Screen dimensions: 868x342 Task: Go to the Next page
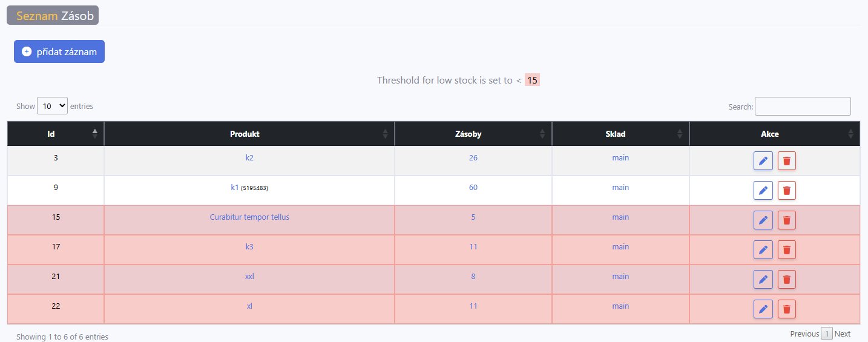click(842, 334)
